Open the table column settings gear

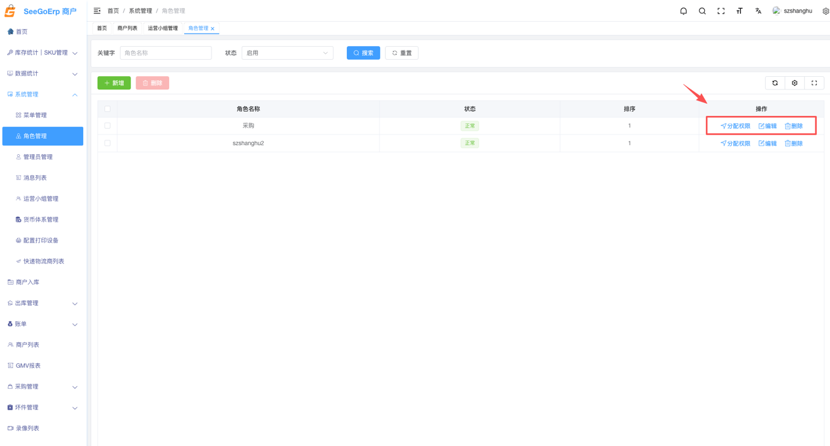coord(795,83)
